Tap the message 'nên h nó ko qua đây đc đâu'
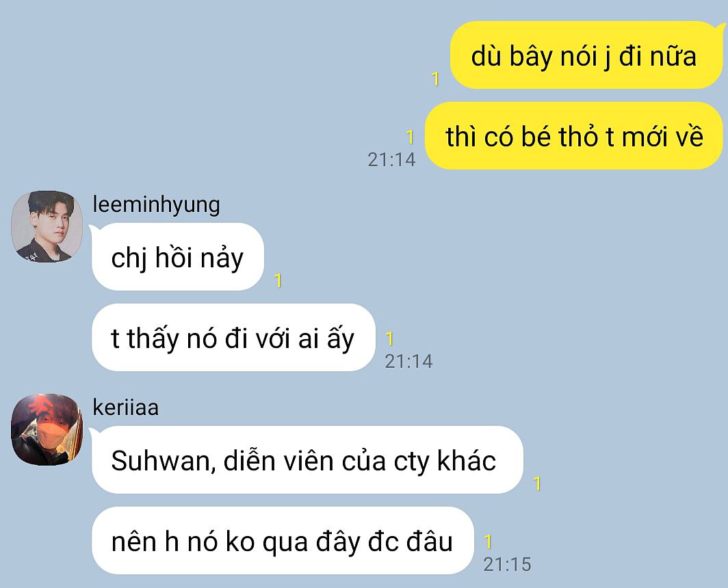728x588 pixels. tap(283, 541)
